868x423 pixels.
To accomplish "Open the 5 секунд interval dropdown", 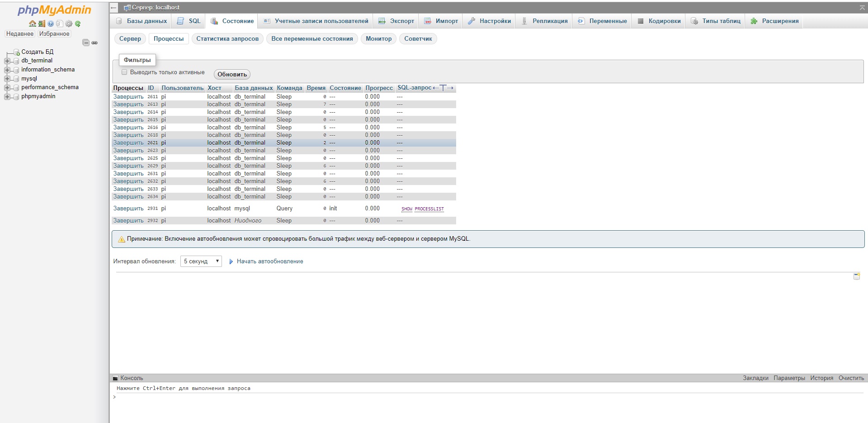I will pyautogui.click(x=201, y=261).
